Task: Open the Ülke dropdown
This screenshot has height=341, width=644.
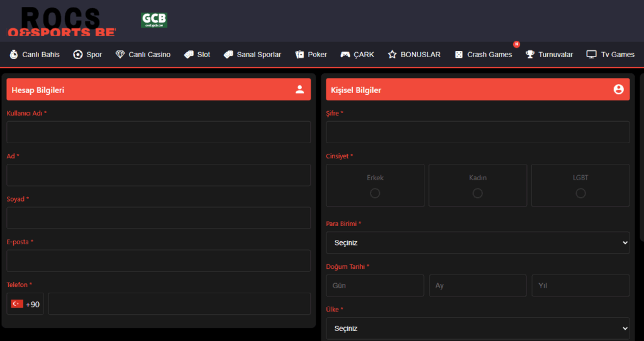Action: tap(478, 328)
